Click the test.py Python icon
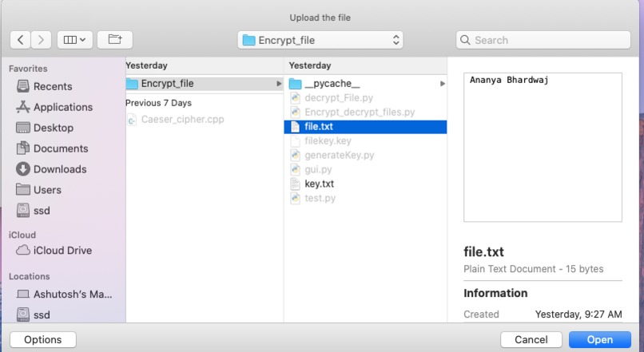 (x=296, y=198)
